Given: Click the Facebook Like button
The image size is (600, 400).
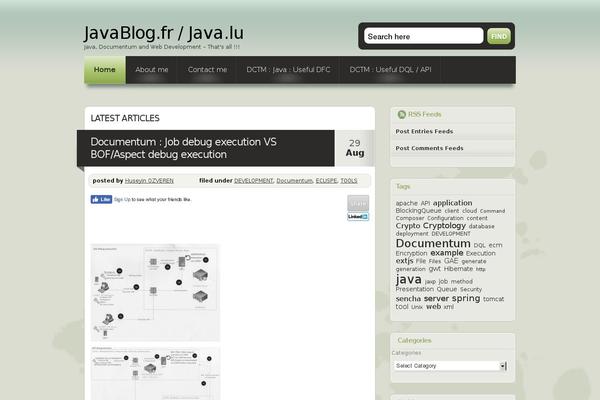Looking at the screenshot, I should pyautogui.click(x=101, y=199).
